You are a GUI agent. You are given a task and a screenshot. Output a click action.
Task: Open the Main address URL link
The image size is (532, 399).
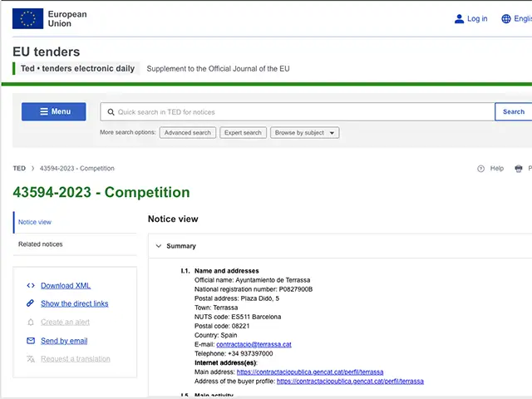click(x=310, y=372)
